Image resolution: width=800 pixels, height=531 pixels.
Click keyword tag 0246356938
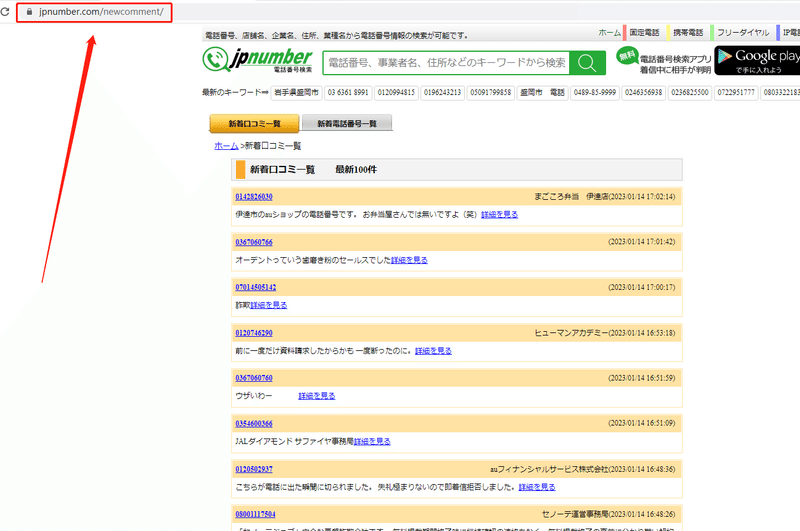(643, 93)
